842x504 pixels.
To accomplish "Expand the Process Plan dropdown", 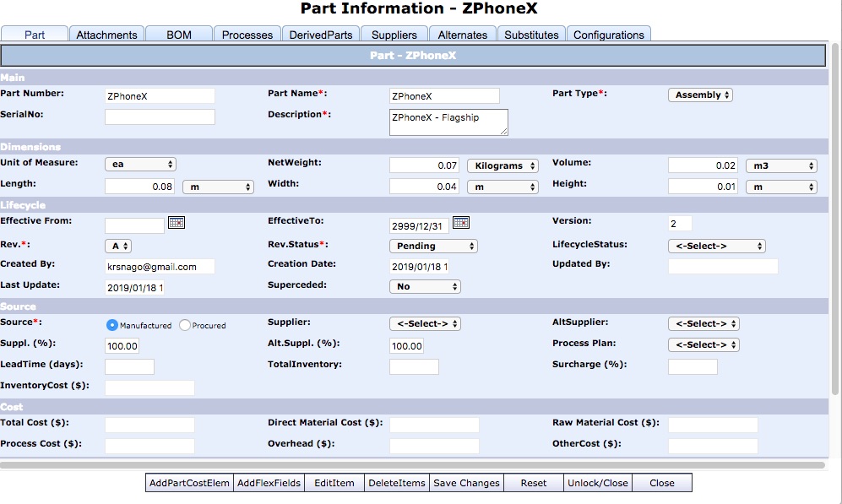I will coord(704,344).
